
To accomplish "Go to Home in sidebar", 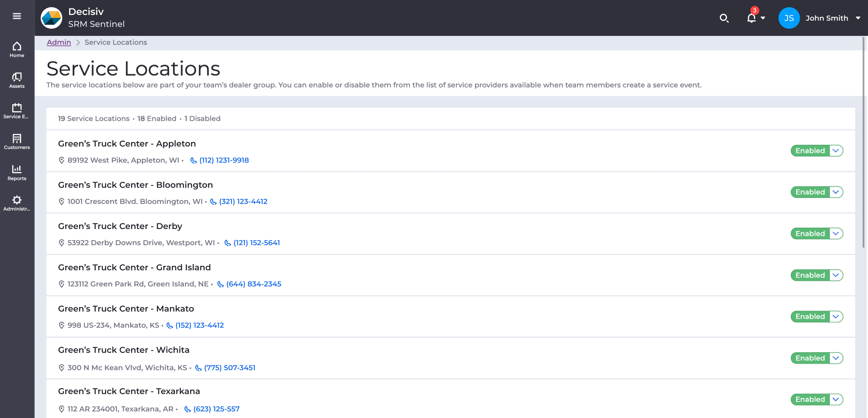I will click(17, 49).
